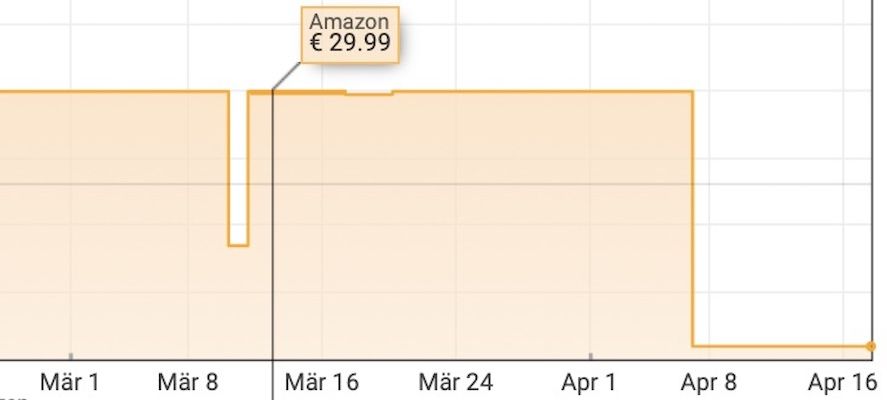Click the steep vertical price drop before Apr 8

click(x=693, y=220)
